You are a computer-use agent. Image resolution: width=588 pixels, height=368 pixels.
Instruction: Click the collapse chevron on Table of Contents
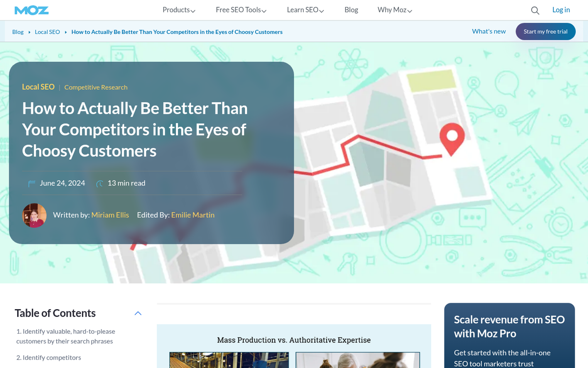pyautogui.click(x=138, y=313)
